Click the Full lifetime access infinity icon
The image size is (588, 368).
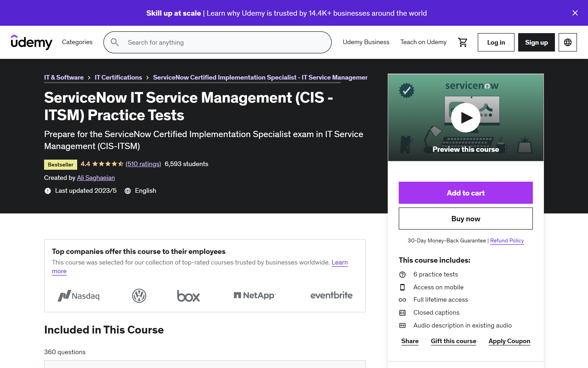tap(402, 300)
